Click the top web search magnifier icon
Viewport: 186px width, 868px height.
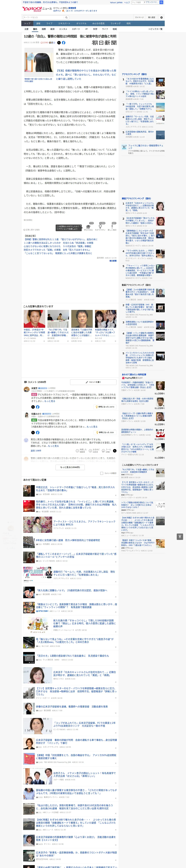coord(161,2)
